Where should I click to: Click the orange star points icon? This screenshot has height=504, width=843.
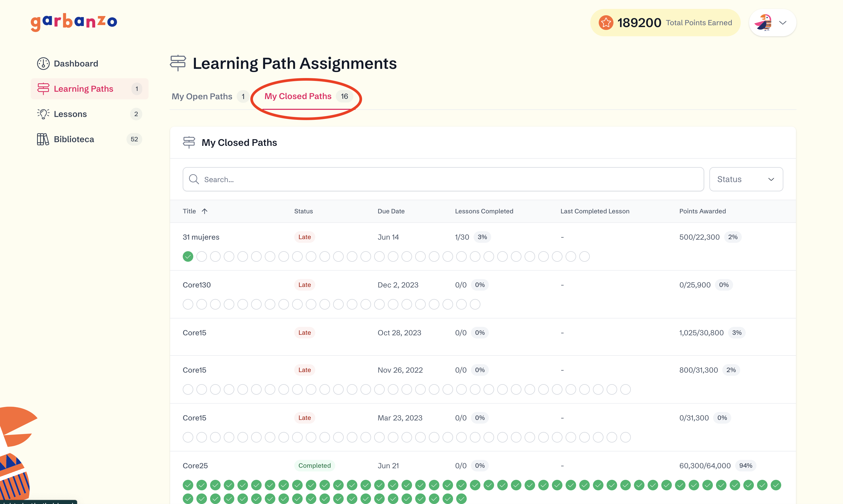click(606, 23)
